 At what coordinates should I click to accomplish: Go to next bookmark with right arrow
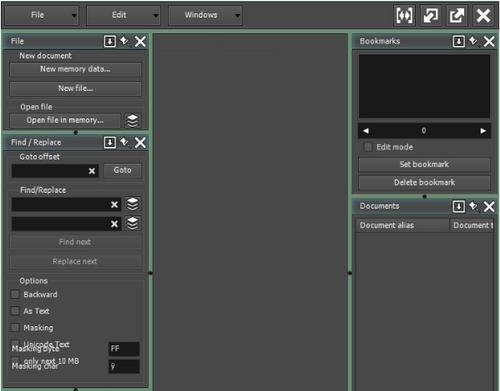(483, 131)
